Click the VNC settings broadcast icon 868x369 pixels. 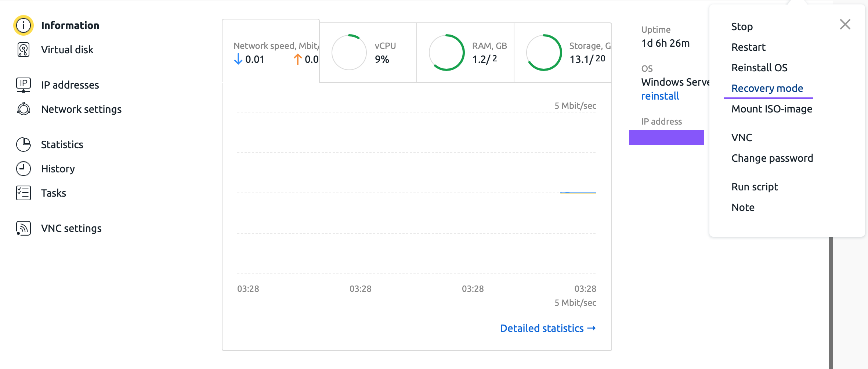click(x=23, y=228)
